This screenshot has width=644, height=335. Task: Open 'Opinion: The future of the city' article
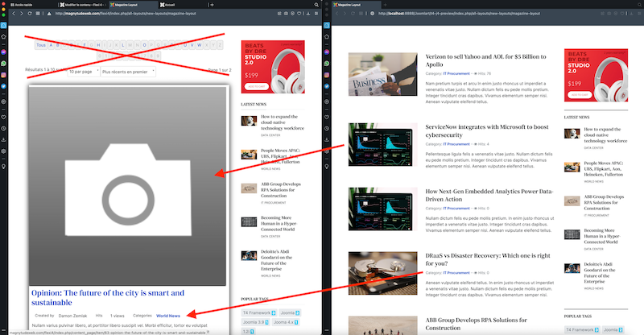tap(108, 298)
